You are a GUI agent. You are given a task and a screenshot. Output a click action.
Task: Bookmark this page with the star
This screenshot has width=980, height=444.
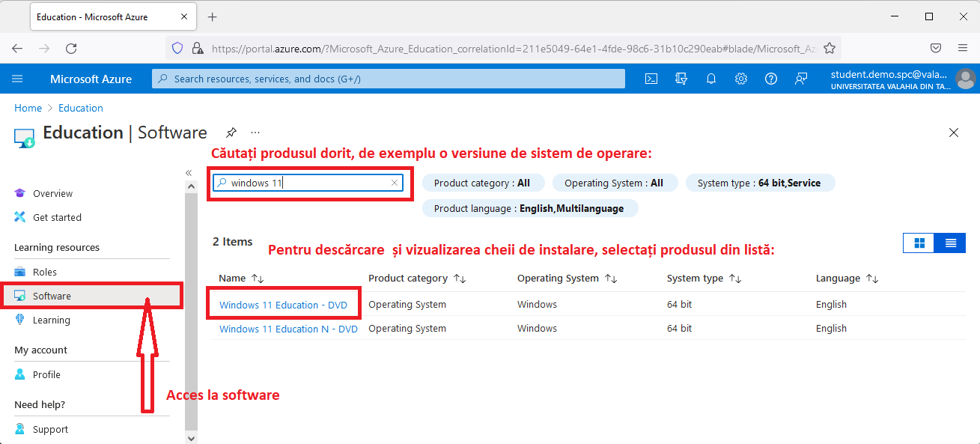830,48
